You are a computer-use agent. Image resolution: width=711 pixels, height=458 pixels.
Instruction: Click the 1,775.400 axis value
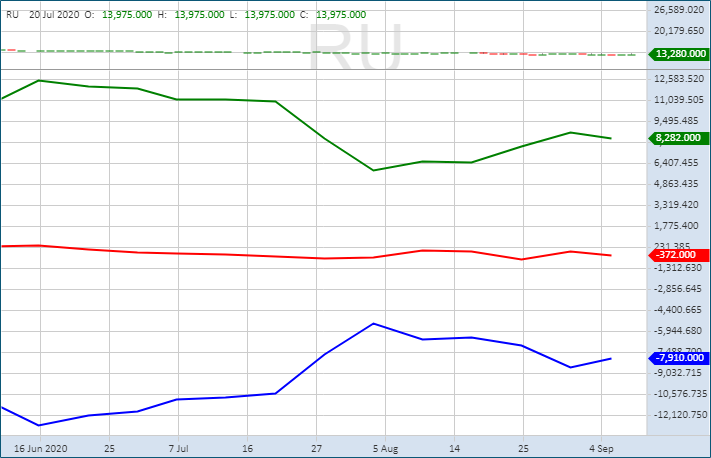(676, 225)
